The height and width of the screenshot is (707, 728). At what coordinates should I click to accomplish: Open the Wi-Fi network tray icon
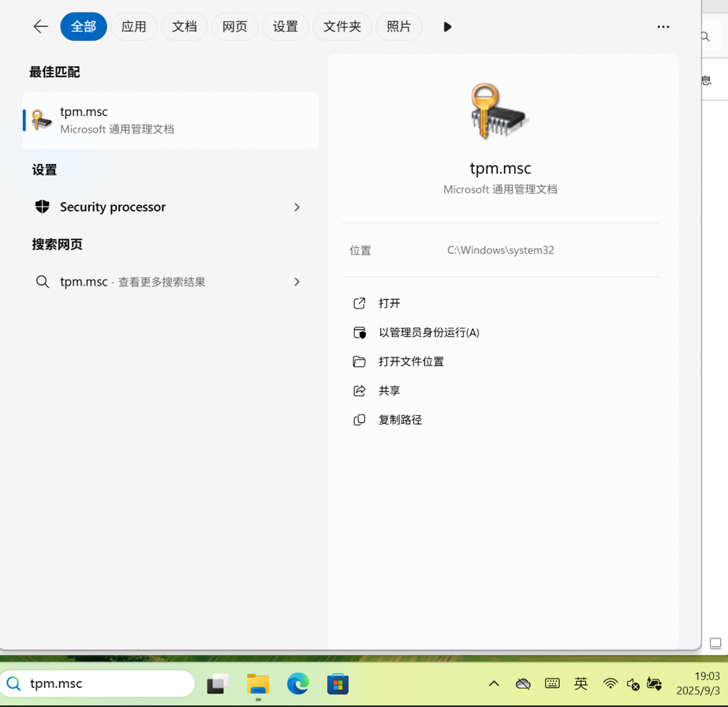click(x=610, y=684)
